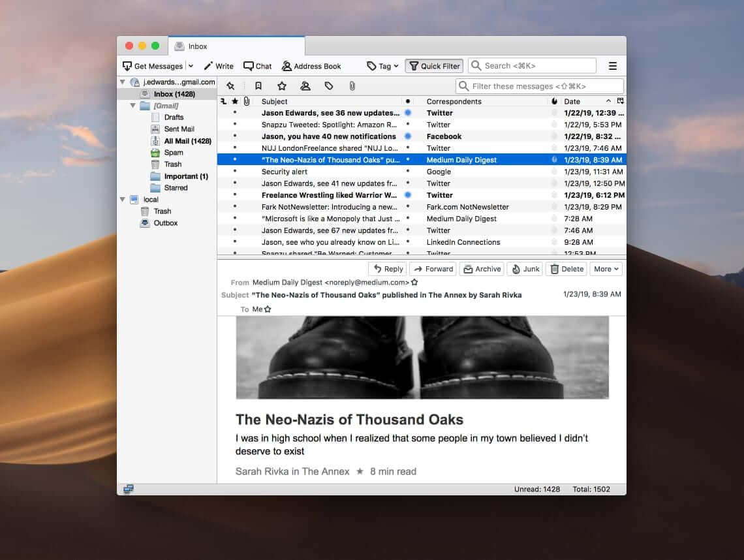Click star next to recipient Me

268,309
